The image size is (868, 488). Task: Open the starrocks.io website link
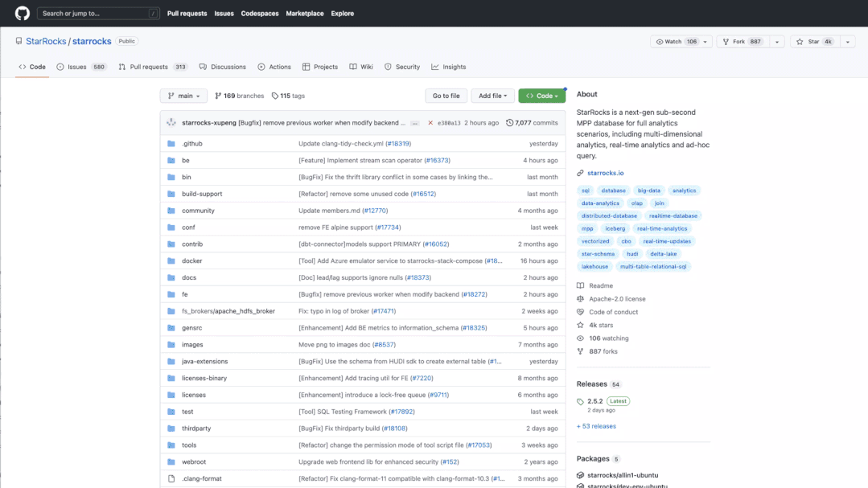coord(605,173)
